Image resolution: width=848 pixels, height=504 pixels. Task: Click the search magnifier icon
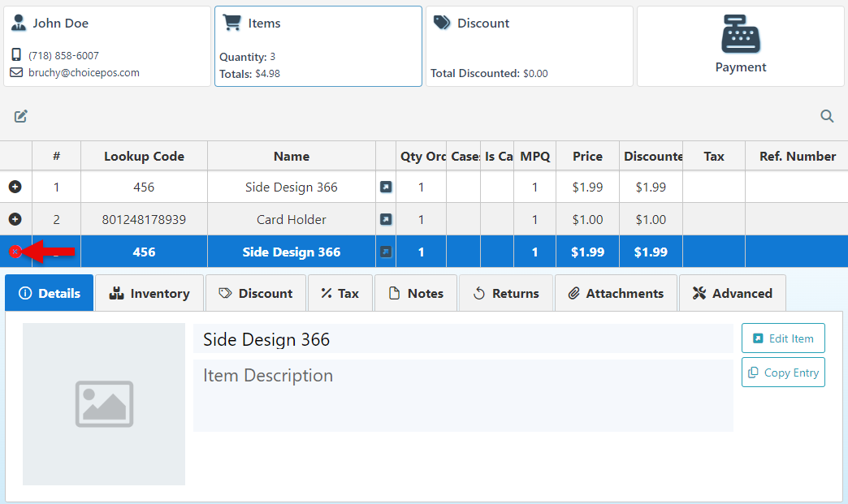pos(827,116)
